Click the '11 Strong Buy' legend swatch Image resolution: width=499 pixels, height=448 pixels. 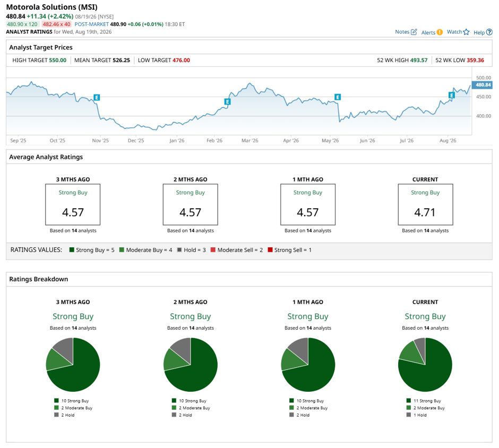(409, 401)
